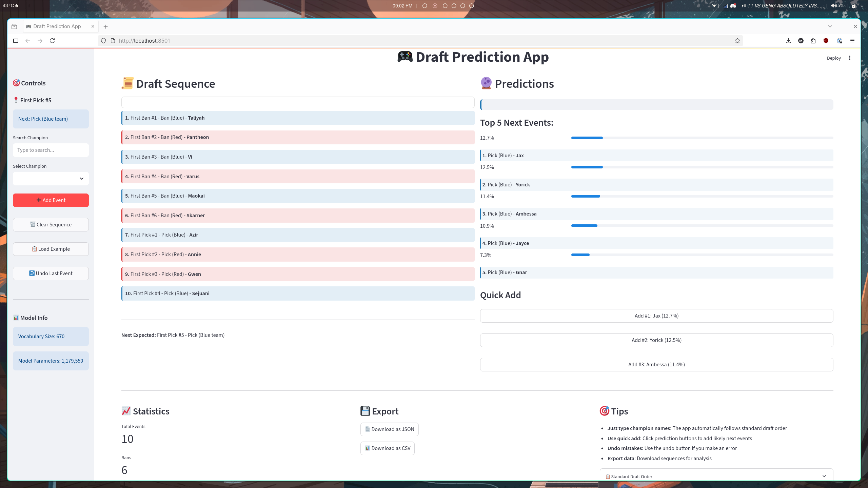
Task: Quick add #1 Jax (12.7%)
Action: 656,316
